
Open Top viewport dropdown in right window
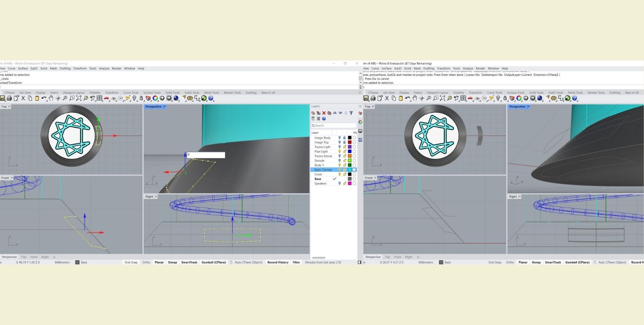[373, 107]
